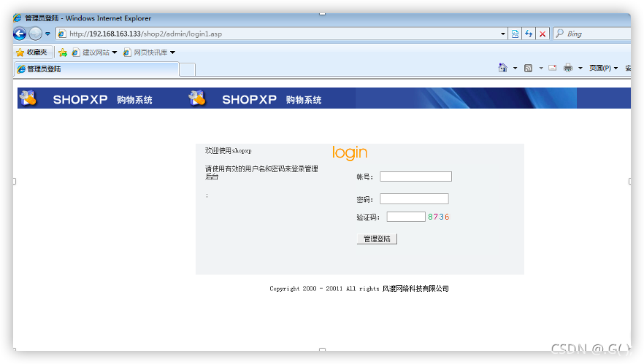Expand the 建议网站 dropdown arrow
Image resolution: width=644 pixels, height=364 pixels.
[115, 52]
